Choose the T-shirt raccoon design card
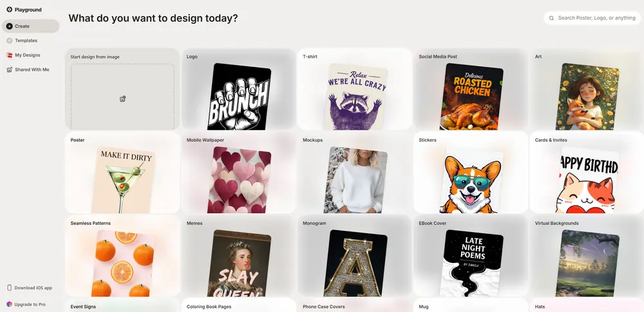Screen dimensions: 644x312 [354, 90]
